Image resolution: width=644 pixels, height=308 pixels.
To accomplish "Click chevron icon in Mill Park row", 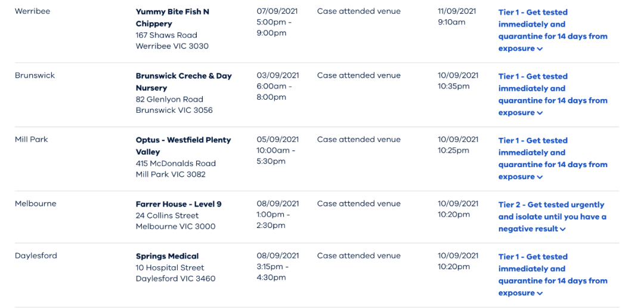I will point(540,177).
